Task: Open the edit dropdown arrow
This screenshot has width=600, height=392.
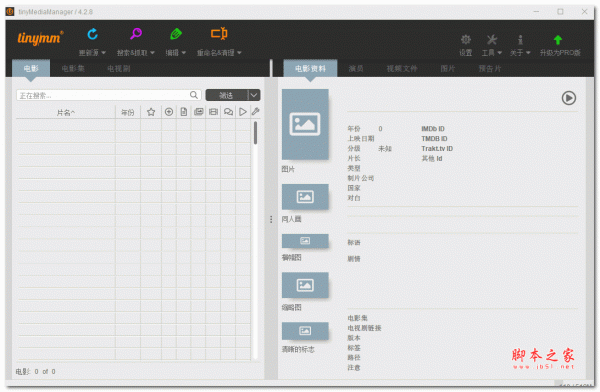Action: point(184,53)
